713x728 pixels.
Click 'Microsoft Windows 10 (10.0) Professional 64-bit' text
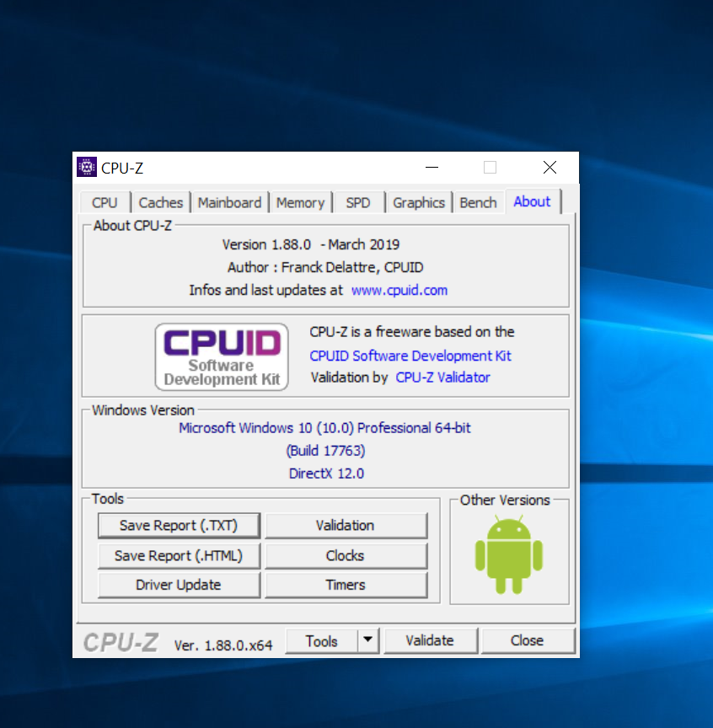point(325,427)
